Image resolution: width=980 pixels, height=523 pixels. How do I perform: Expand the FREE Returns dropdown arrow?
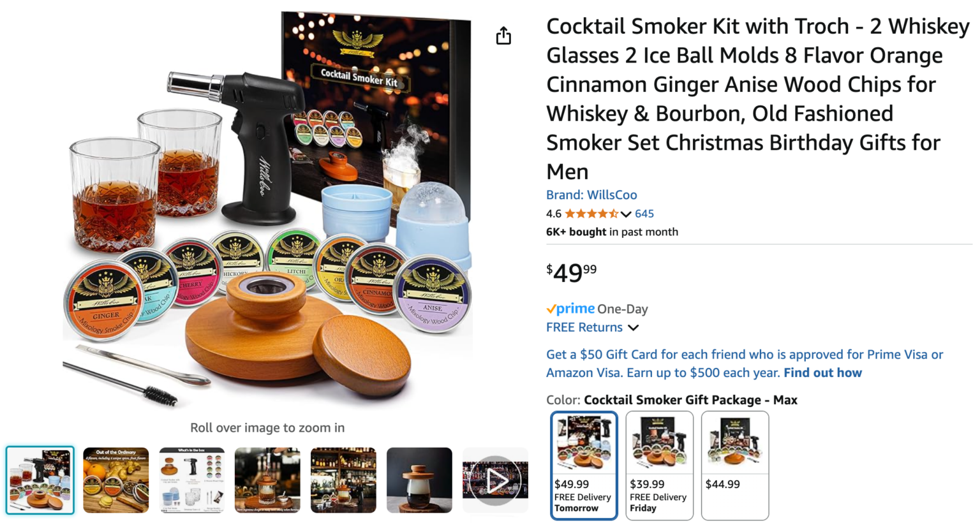pos(633,328)
